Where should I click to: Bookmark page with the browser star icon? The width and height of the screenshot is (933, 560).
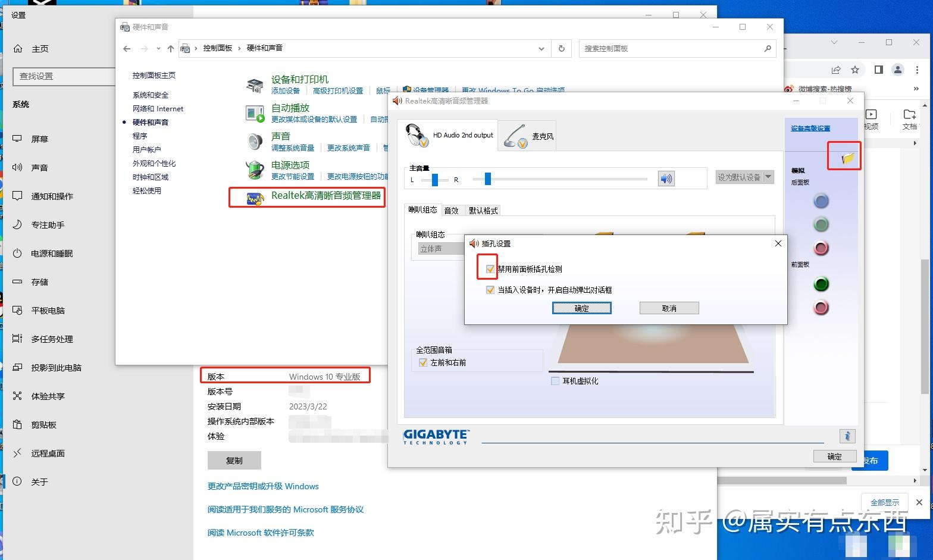click(855, 70)
